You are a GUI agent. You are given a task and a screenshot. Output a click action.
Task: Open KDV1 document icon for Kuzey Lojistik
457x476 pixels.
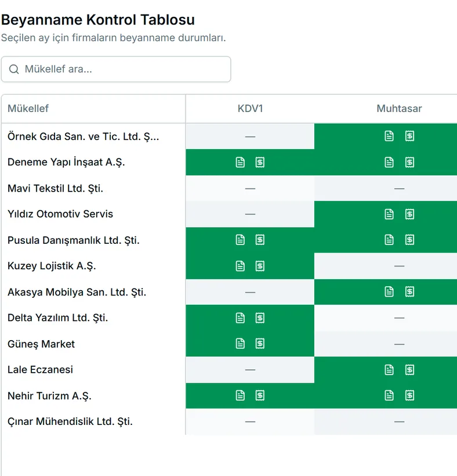240,266
